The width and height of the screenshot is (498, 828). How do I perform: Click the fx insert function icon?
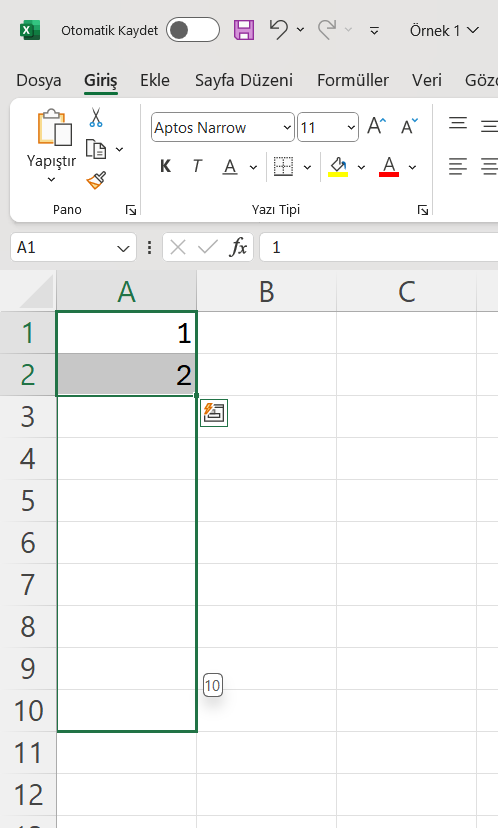tap(238, 247)
